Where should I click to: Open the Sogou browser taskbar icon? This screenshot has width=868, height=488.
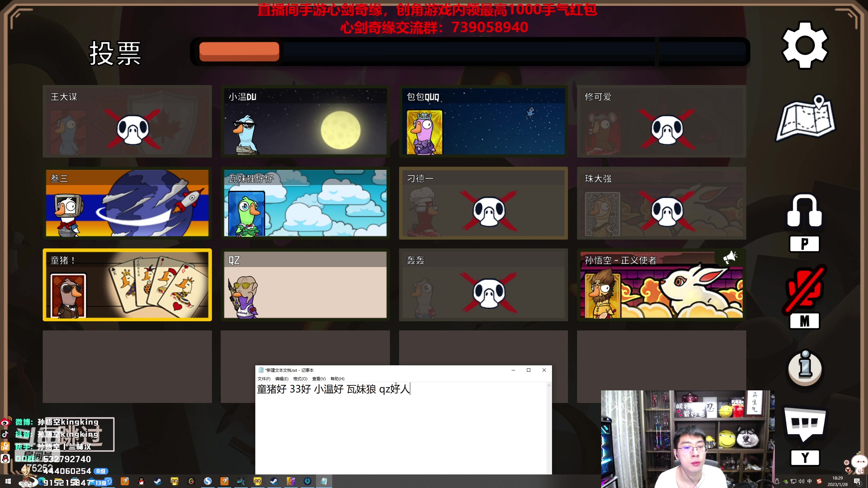[x=208, y=481]
